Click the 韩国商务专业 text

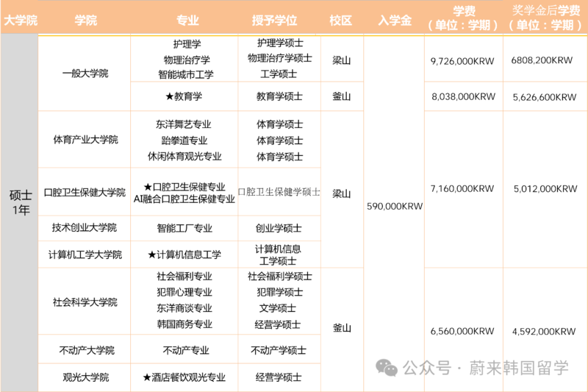(x=184, y=324)
